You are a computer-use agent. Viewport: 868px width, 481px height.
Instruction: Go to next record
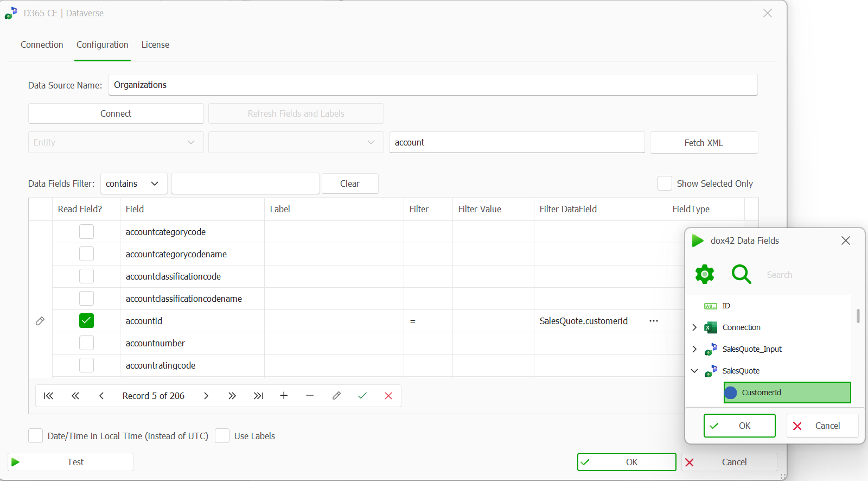(x=206, y=396)
